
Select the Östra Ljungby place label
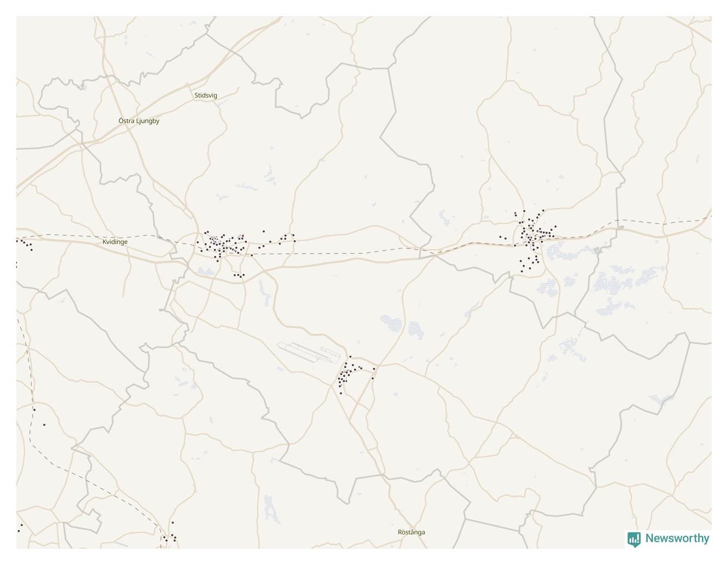pos(139,121)
